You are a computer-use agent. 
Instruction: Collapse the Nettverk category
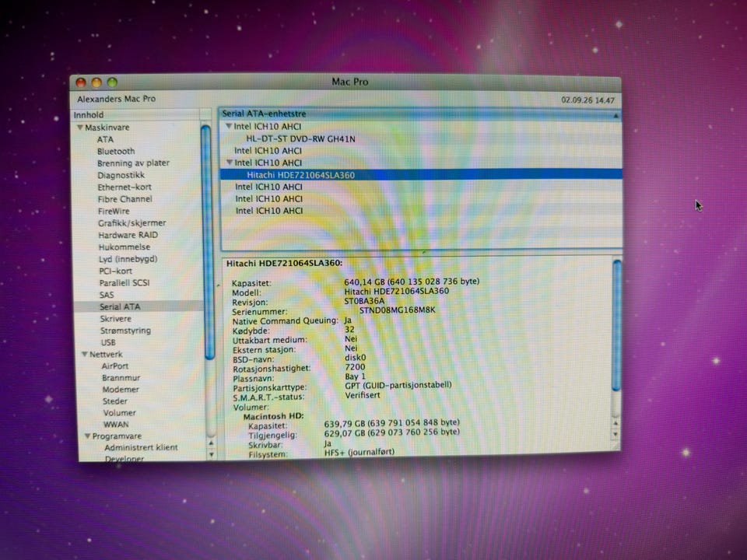point(84,355)
